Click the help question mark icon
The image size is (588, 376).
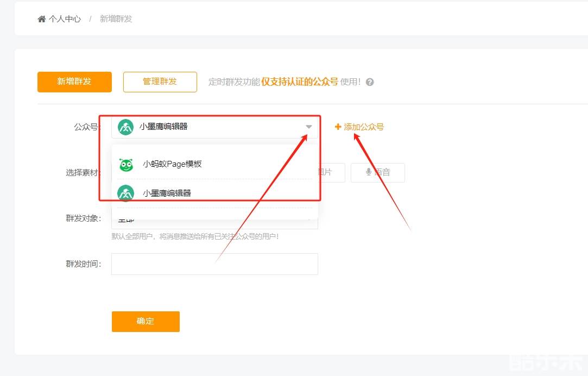coord(370,82)
